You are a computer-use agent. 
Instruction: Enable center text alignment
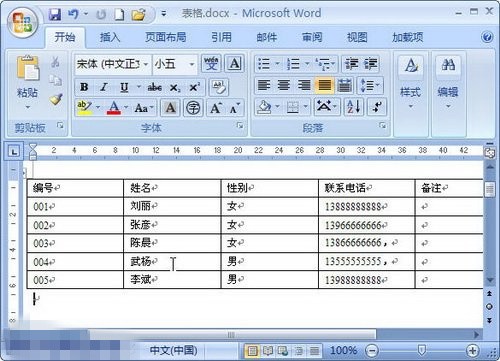284,85
